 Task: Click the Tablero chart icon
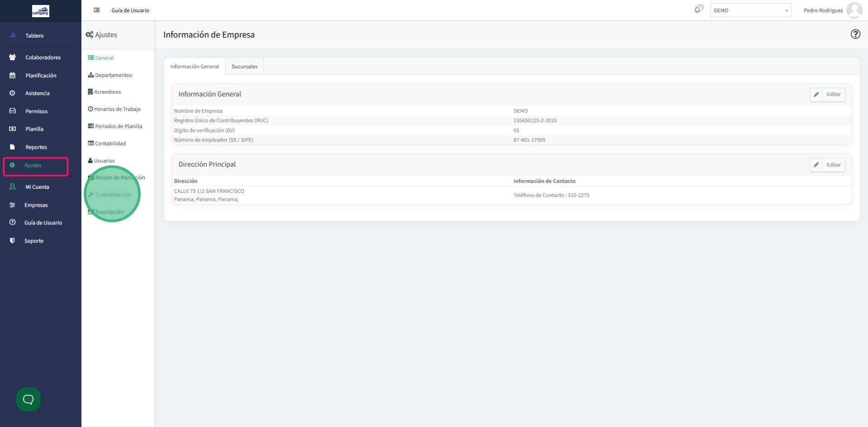point(13,35)
